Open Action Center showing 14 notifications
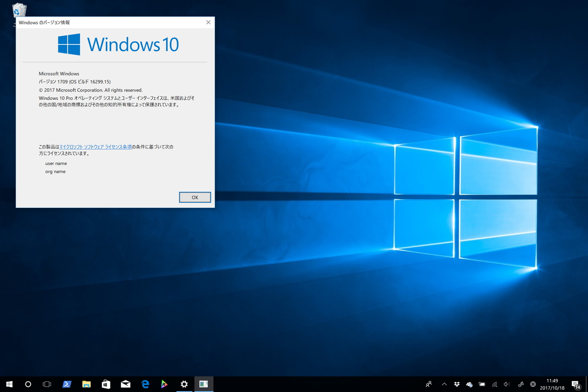The image size is (588, 392). 575,384
